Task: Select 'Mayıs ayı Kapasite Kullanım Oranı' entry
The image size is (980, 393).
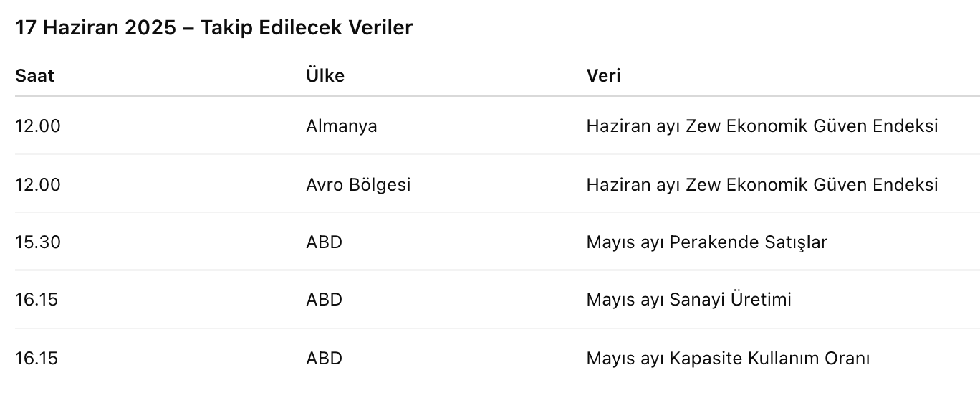Action: pos(728,358)
